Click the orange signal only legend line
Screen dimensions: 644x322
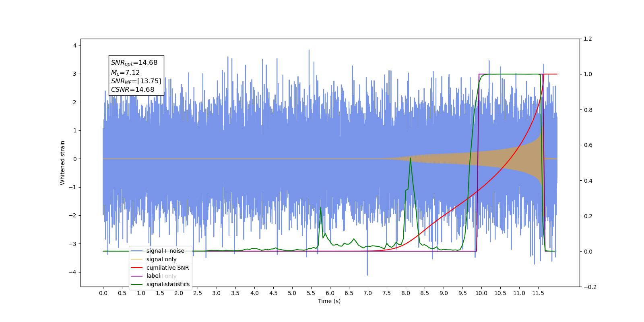137,259
